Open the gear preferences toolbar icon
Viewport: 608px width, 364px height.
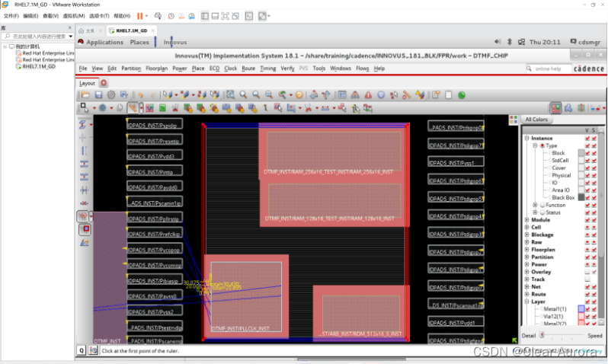[111, 95]
